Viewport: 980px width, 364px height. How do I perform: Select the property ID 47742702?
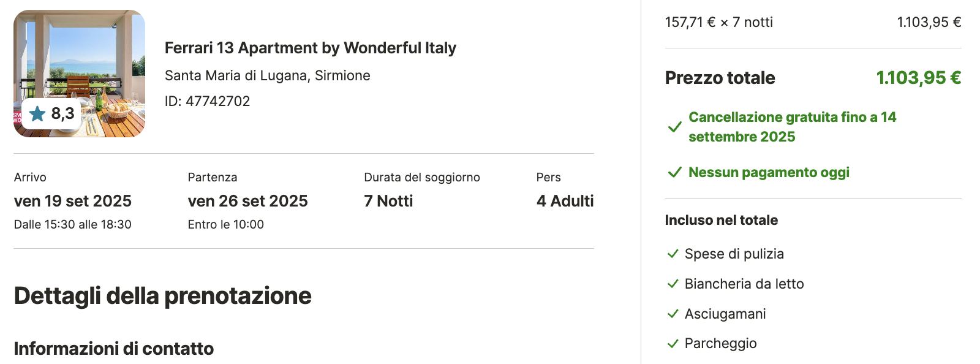click(208, 101)
